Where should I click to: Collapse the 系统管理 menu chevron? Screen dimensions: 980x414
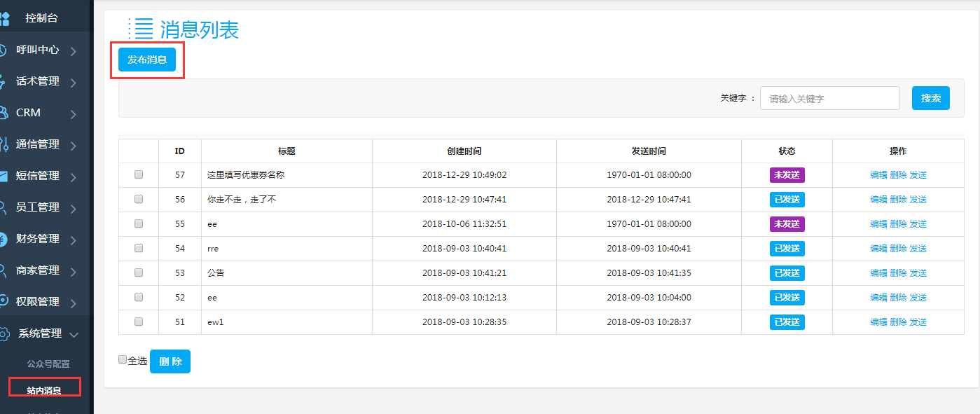pyautogui.click(x=74, y=335)
